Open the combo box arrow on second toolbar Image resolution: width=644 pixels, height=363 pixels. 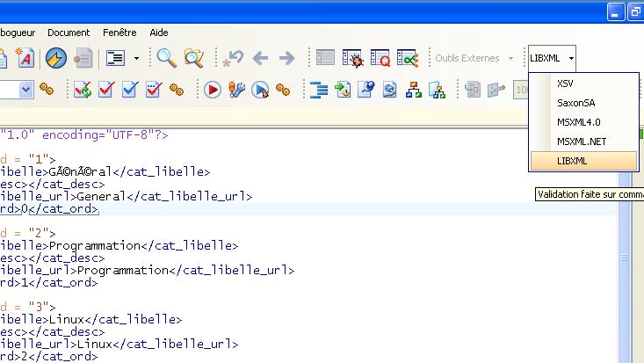[25, 90]
